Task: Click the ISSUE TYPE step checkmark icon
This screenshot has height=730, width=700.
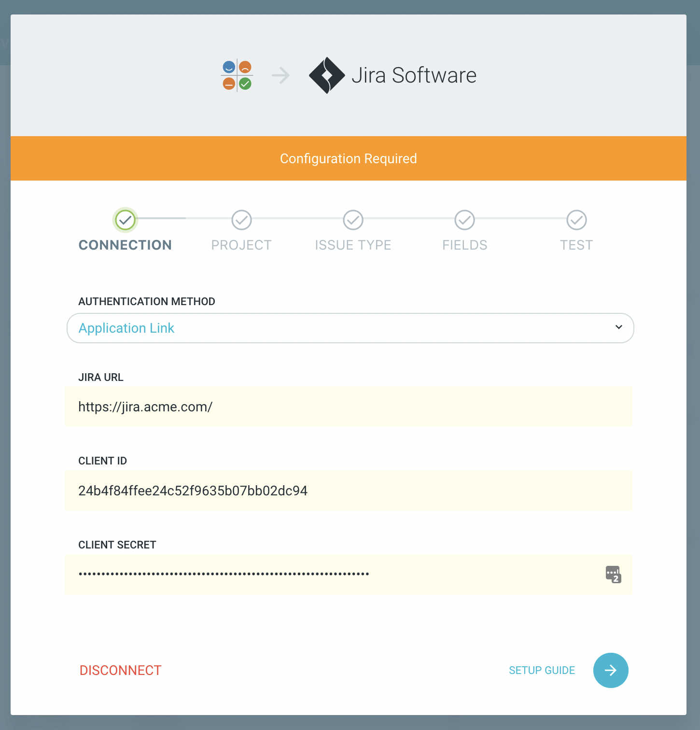Action: point(353,220)
